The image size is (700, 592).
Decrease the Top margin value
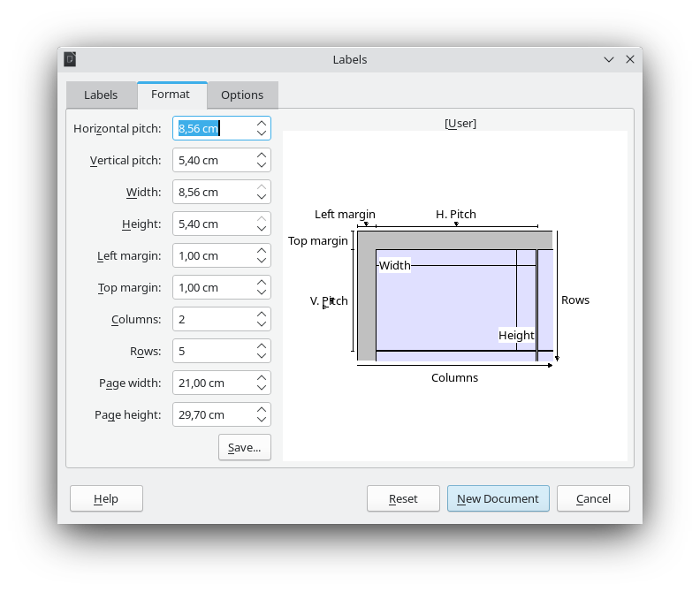point(262,292)
